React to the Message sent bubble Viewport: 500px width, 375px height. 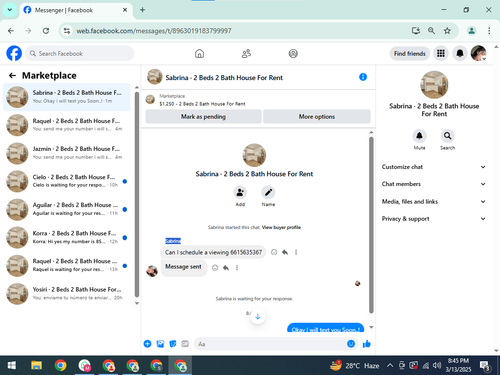[215, 268]
